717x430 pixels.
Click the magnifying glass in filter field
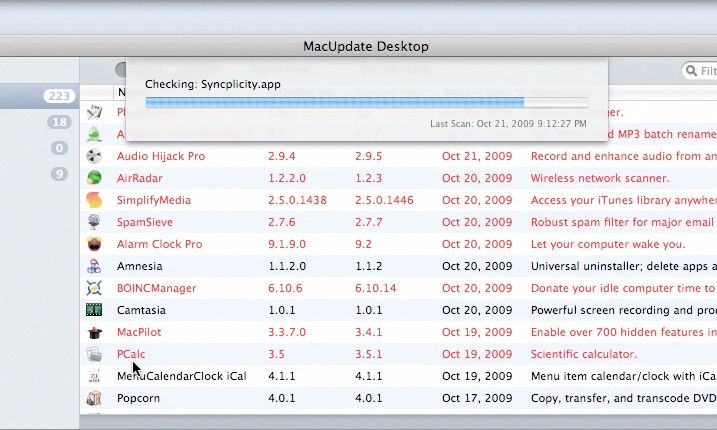(692, 70)
